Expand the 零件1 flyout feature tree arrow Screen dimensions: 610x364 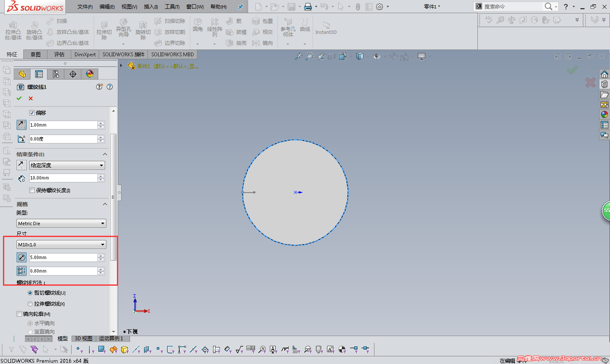click(x=121, y=66)
